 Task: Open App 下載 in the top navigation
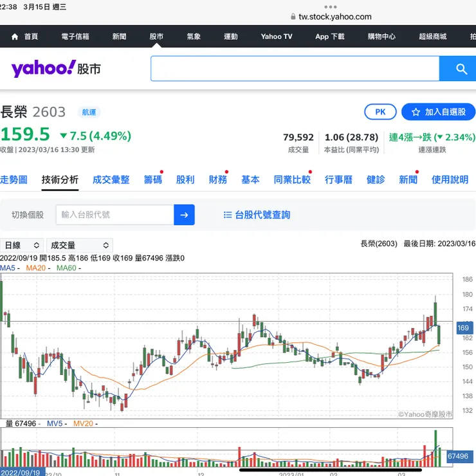click(330, 37)
